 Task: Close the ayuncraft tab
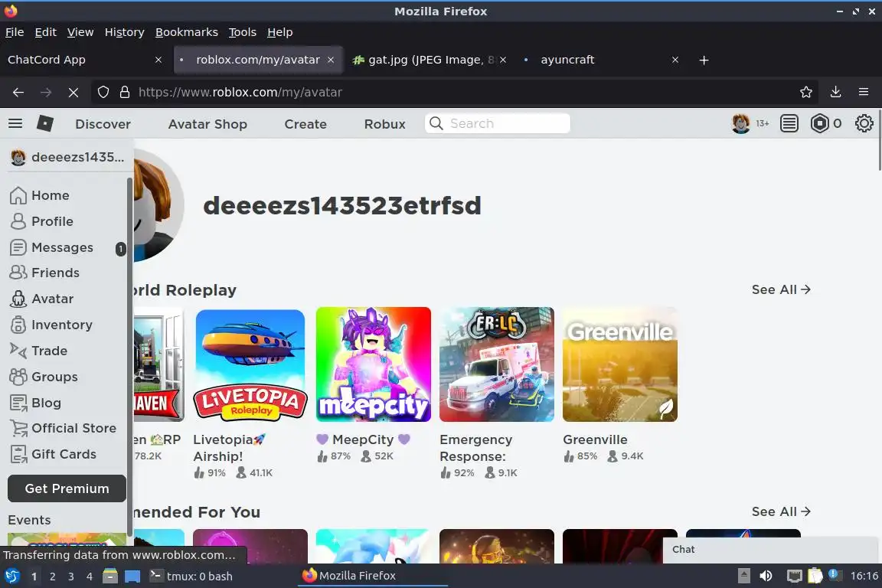pos(675,60)
